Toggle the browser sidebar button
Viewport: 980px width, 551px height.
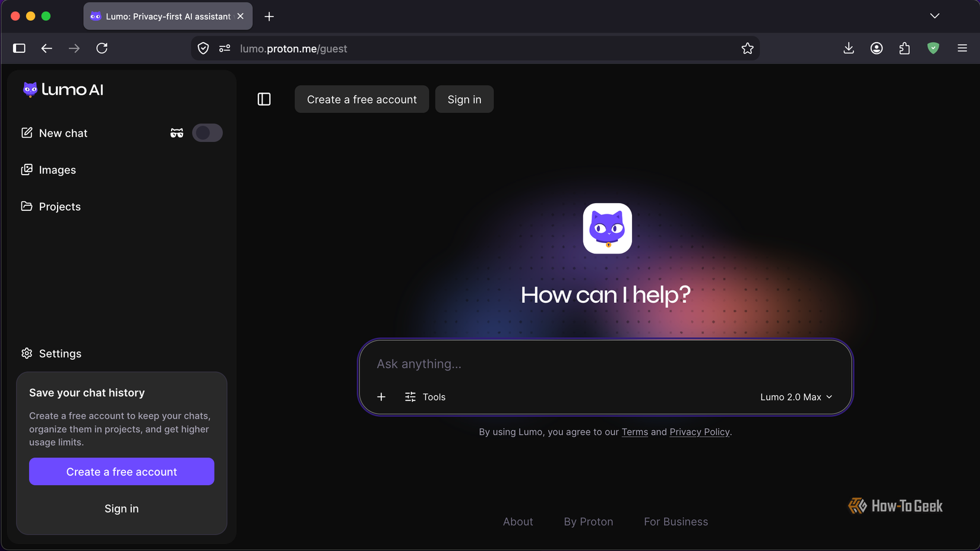[x=19, y=48]
